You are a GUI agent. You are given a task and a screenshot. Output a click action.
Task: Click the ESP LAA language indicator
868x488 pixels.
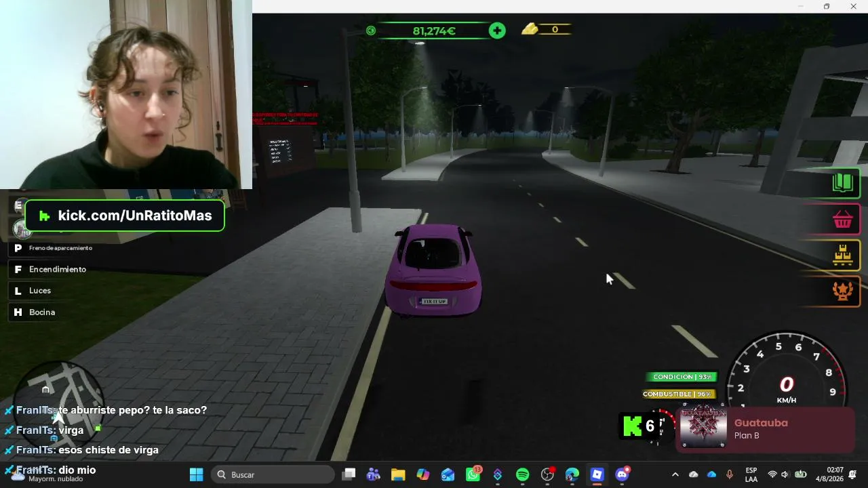[751, 474]
